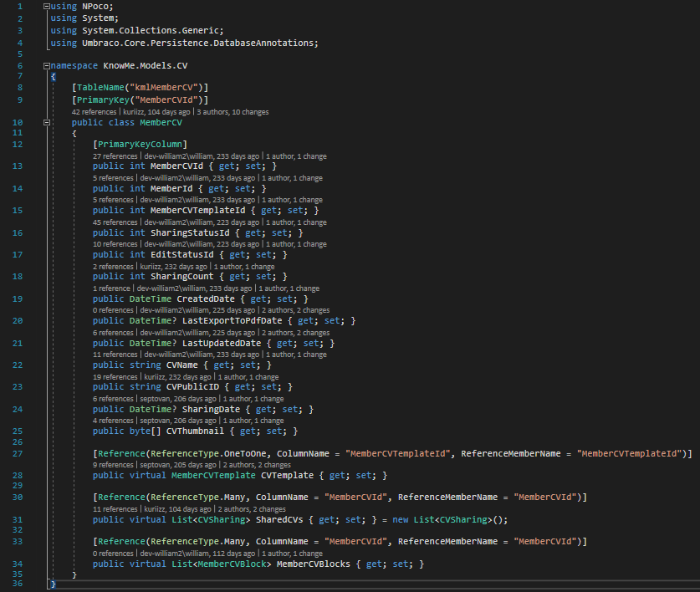Collapse the MemberCV class outline
Screen dimensions: 700x592
(47, 122)
